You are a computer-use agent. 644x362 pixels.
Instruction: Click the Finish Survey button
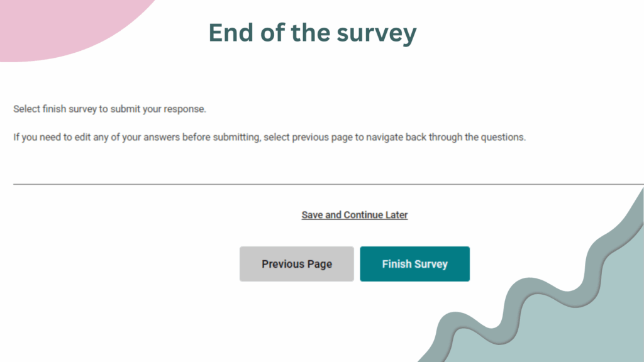[415, 264]
